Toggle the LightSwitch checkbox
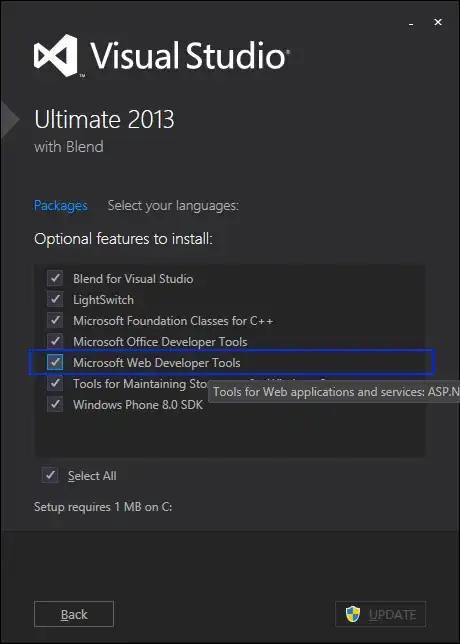This screenshot has height=644, width=460. [55, 299]
